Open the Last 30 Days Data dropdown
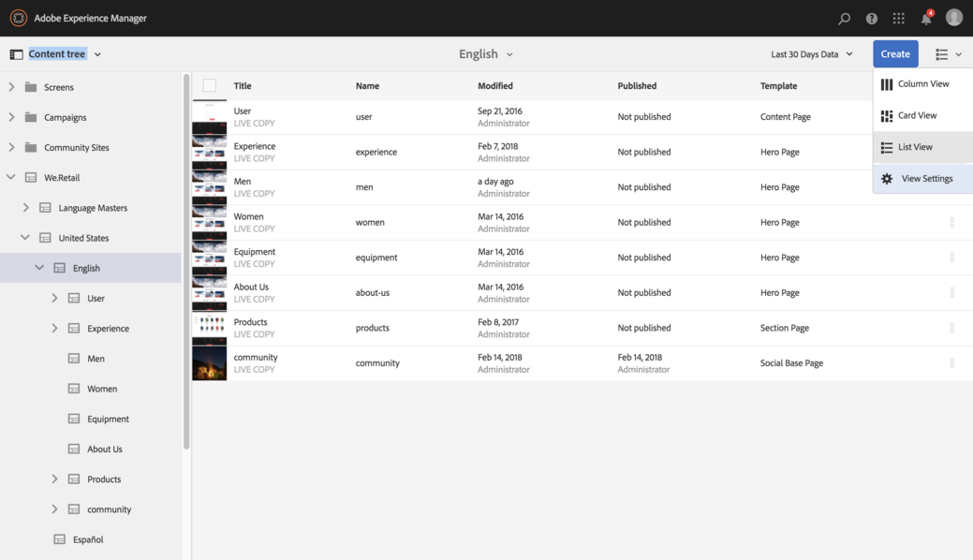Image resolution: width=973 pixels, height=560 pixels. point(812,54)
